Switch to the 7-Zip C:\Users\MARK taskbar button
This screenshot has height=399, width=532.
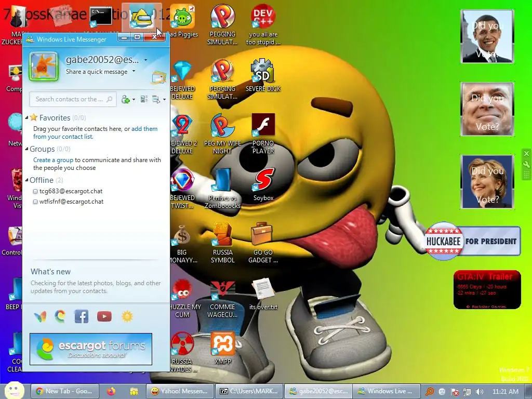(249, 391)
